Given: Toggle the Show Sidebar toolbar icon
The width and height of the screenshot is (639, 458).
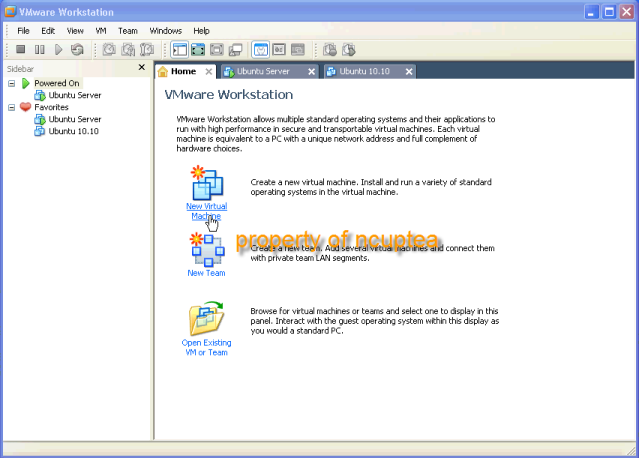Looking at the screenshot, I should coord(179,50).
